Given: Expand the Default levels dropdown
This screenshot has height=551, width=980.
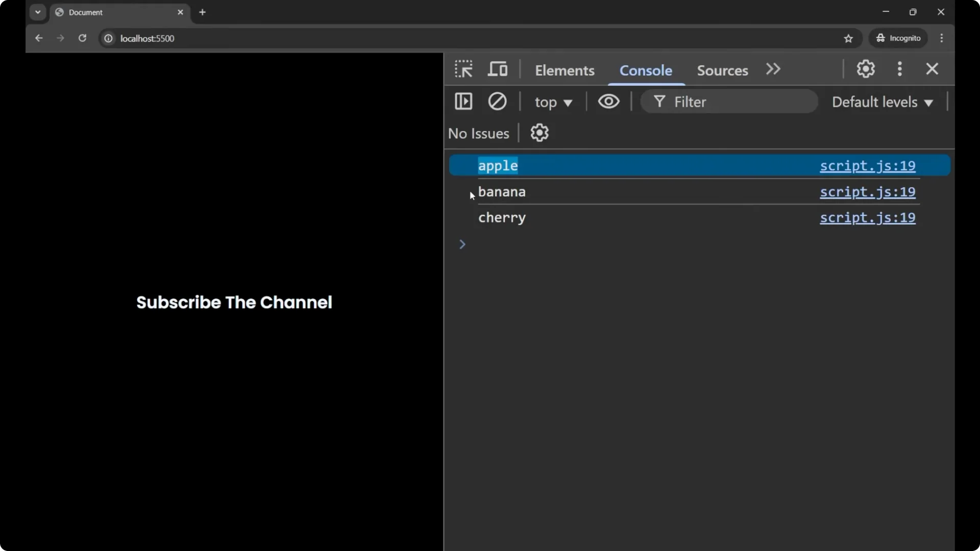Looking at the screenshot, I should click(883, 102).
